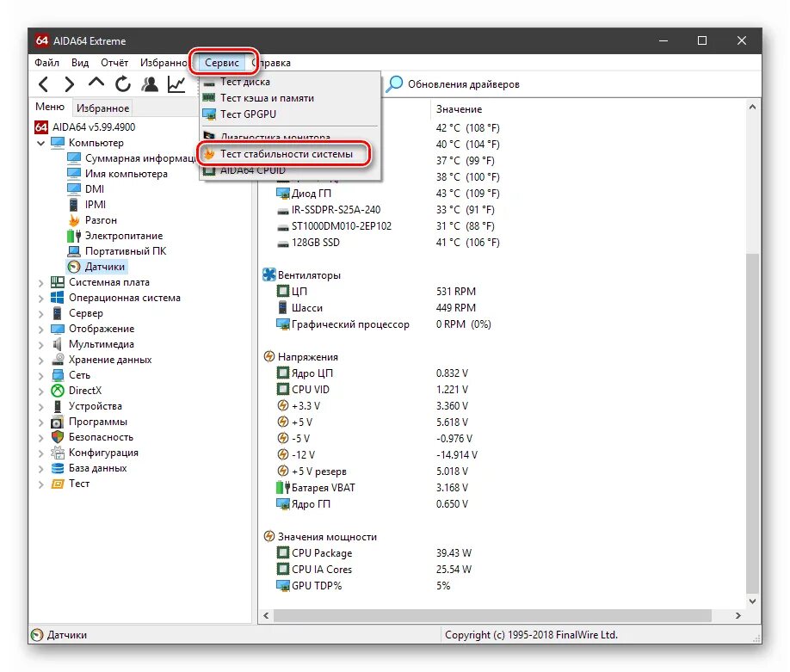
Task: Click Обновления драйверов link
Action: click(x=464, y=84)
